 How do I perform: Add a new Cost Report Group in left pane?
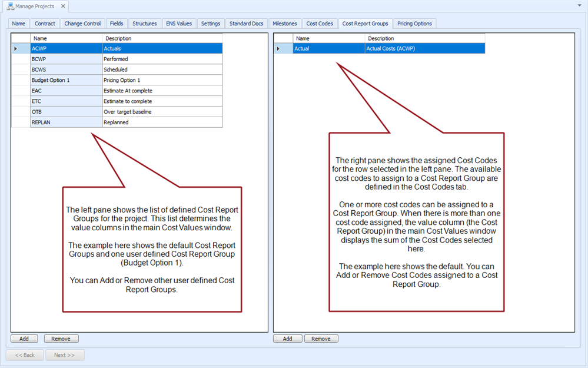point(24,339)
